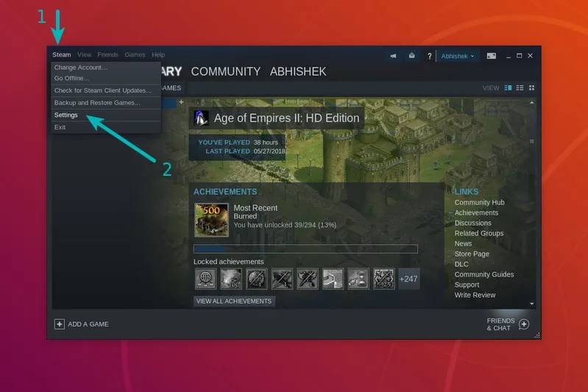Image resolution: width=588 pixels, height=392 pixels.
Task: Click the vertical scrollbar thumb
Action: 532,141
